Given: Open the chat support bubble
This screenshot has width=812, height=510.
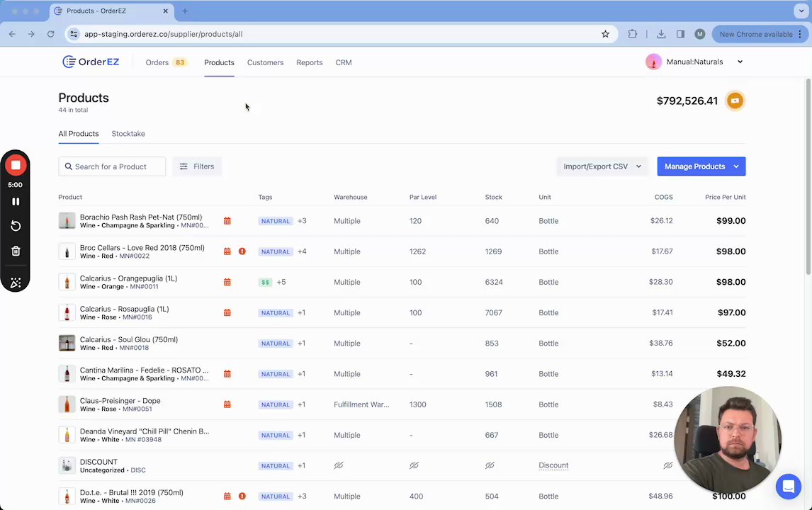Looking at the screenshot, I should (x=788, y=486).
